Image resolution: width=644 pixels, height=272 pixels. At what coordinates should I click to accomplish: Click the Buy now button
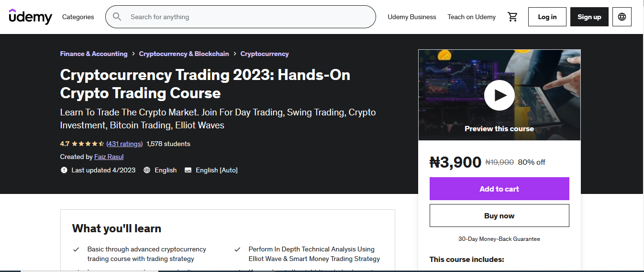pyautogui.click(x=500, y=215)
